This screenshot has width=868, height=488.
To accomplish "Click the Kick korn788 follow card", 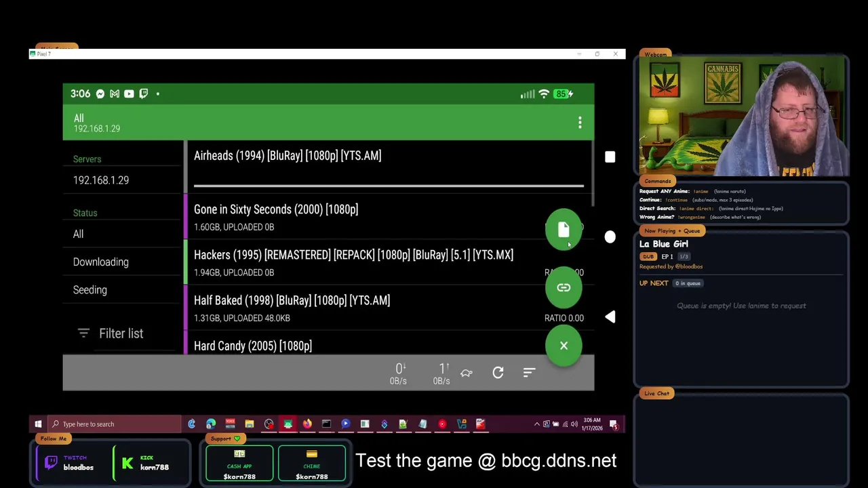I will (149, 463).
